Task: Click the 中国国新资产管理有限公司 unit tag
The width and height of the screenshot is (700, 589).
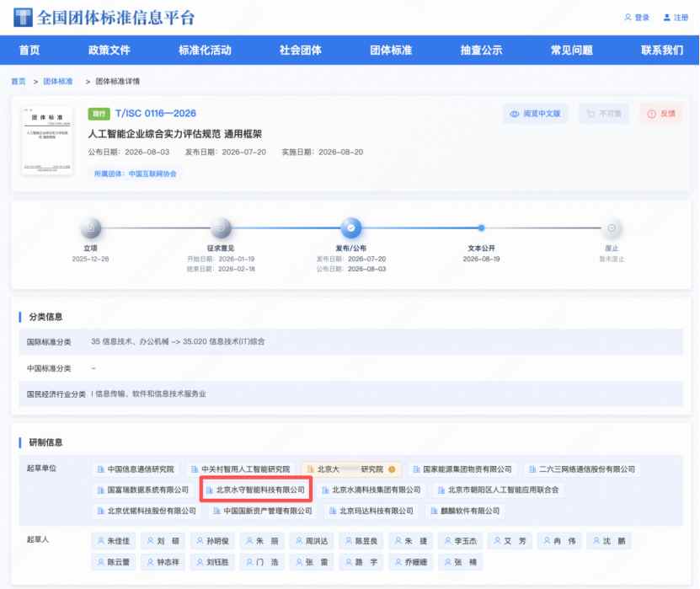Action: [x=263, y=511]
